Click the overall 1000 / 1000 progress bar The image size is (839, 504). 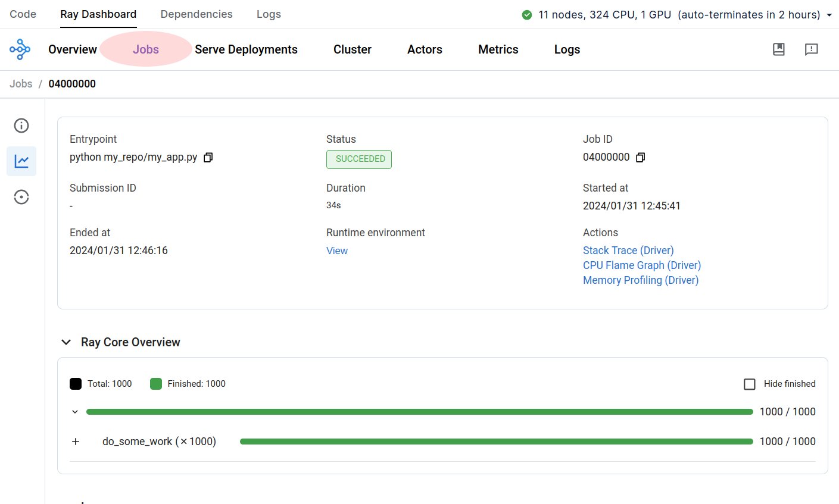coord(420,412)
